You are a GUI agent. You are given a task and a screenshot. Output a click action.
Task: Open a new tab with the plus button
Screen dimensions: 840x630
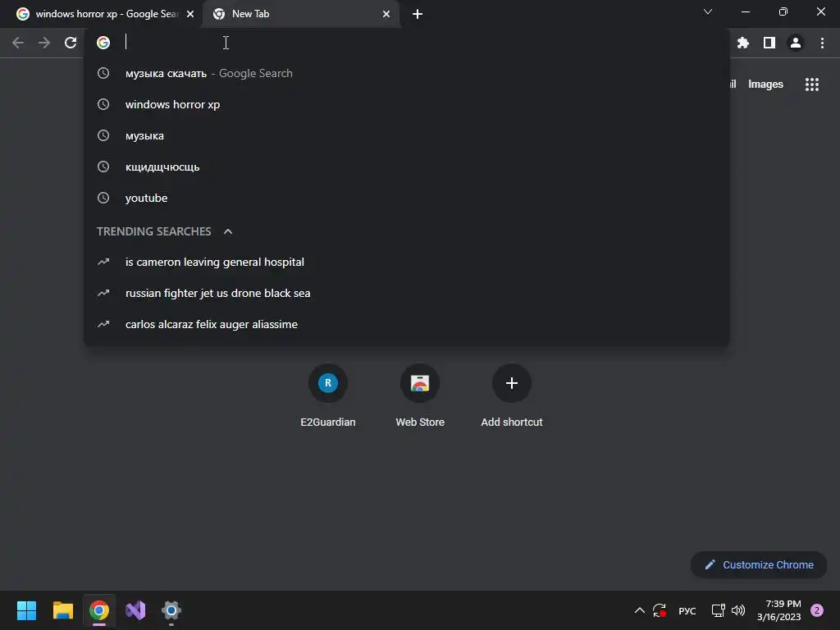(x=418, y=14)
